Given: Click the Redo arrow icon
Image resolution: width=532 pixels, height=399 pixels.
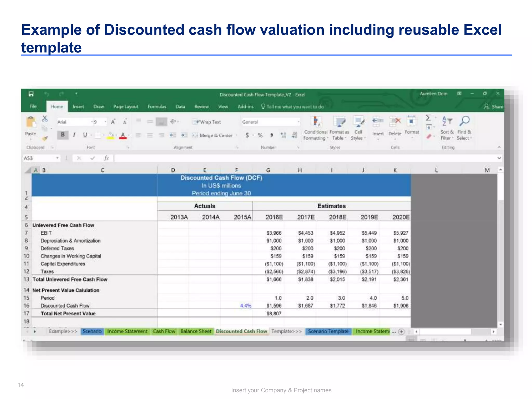Looking at the screenshot, I should [x=61, y=94].
